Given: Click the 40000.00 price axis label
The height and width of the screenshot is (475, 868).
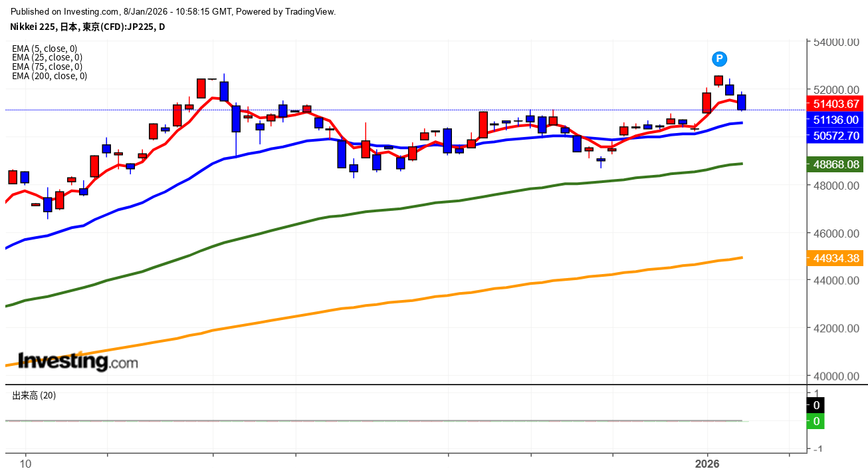Looking at the screenshot, I should [837, 376].
